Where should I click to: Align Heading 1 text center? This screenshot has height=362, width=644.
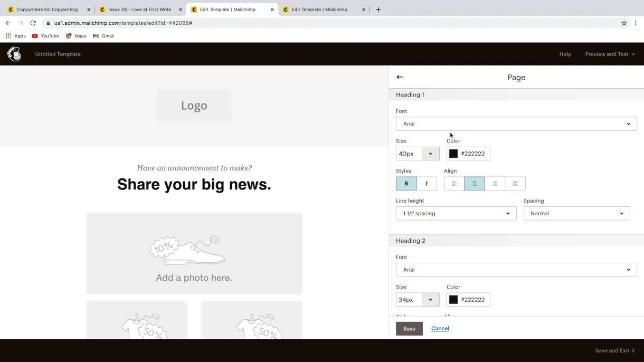[475, 184]
